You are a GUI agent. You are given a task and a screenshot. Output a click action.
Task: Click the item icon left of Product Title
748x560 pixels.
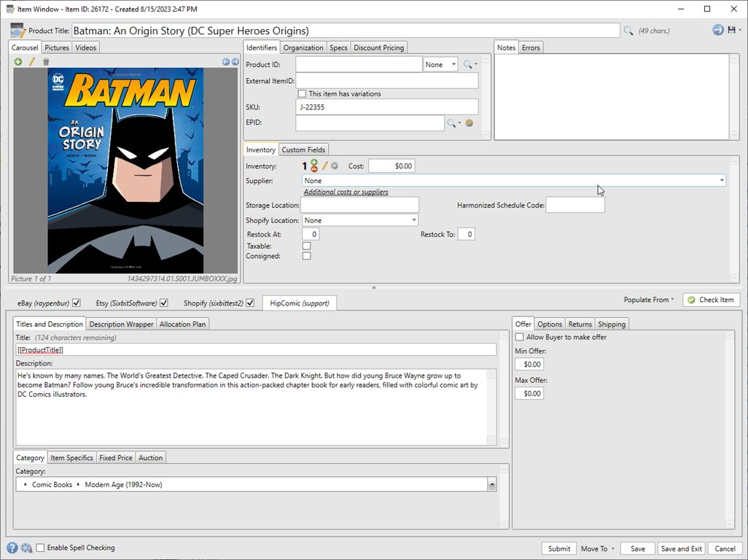coord(17,30)
